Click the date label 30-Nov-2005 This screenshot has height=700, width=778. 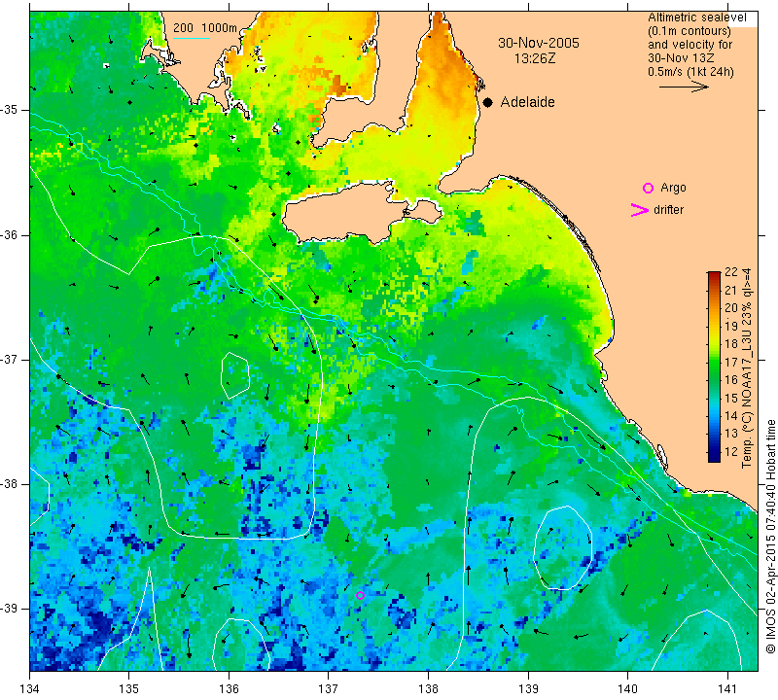point(539,43)
